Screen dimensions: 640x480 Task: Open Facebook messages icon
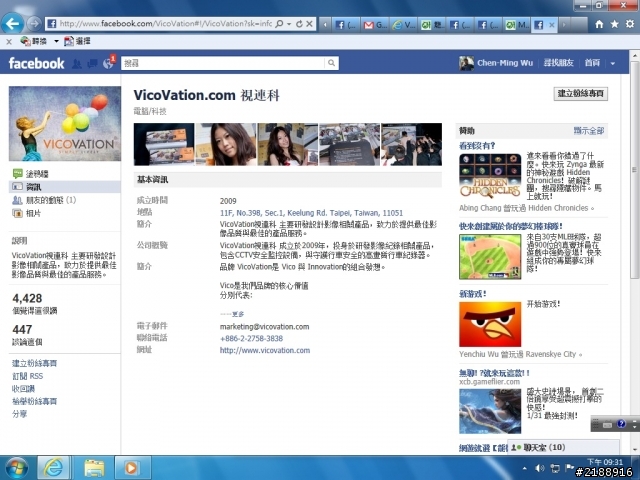point(93,63)
